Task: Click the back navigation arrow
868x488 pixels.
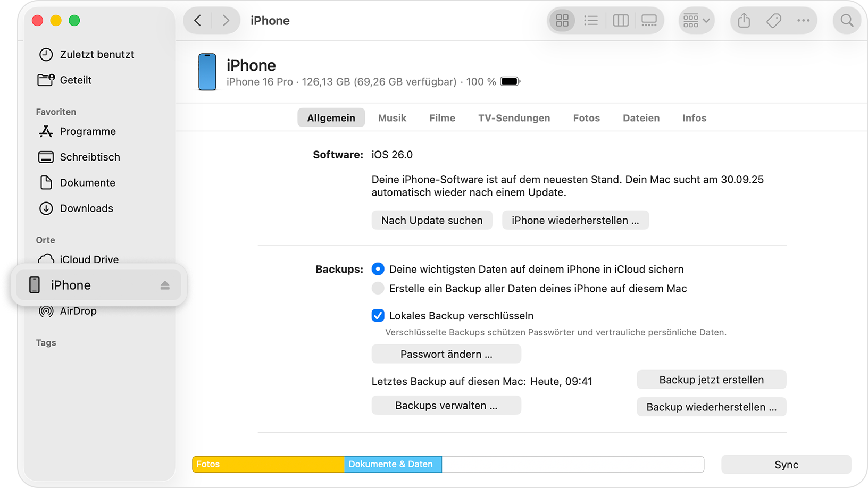Action: pos(197,20)
